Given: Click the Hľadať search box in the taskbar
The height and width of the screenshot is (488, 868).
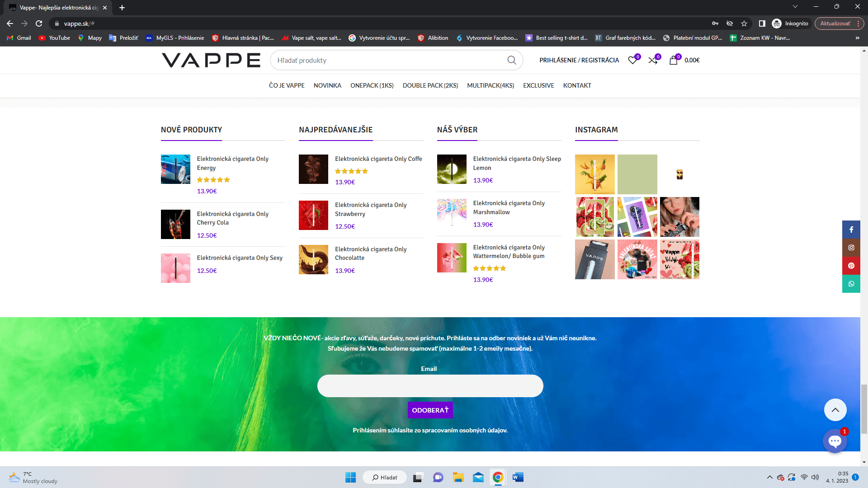Looking at the screenshot, I should point(385,477).
